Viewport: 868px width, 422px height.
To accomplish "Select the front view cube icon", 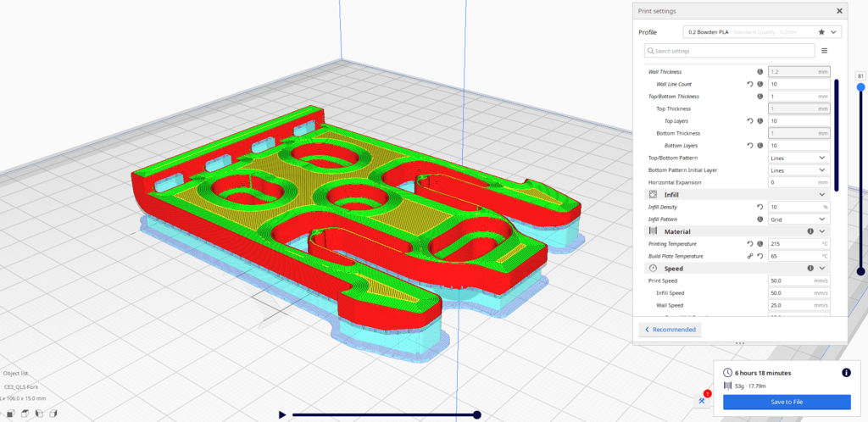I will click(10, 414).
